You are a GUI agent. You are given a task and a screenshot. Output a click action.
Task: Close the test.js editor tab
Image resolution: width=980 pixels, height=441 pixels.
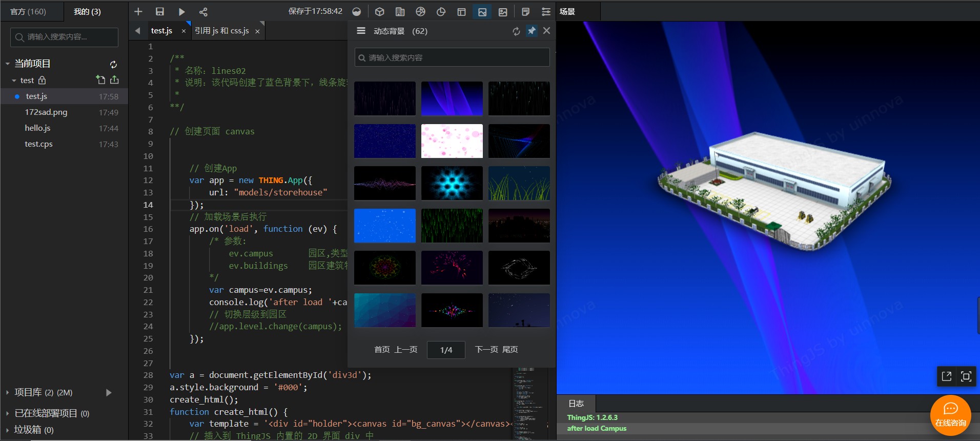click(183, 31)
